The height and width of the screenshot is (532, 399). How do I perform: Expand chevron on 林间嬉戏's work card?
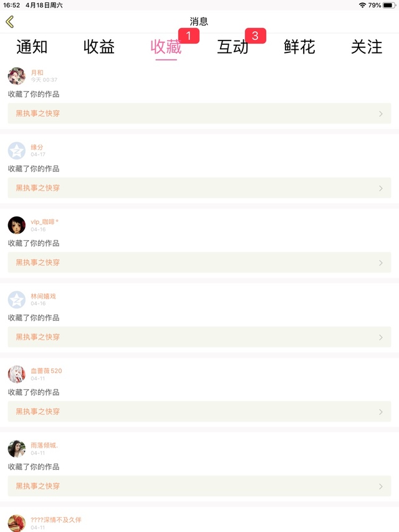click(x=381, y=337)
